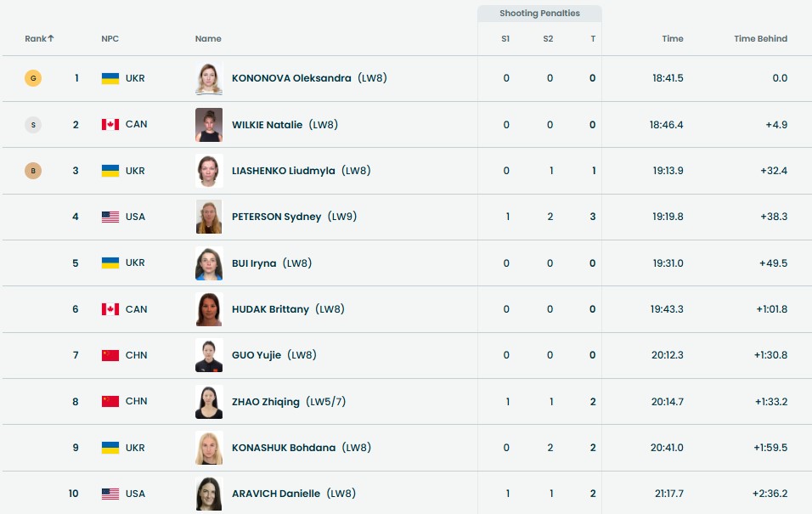Click the Canada flag beside Wilkie
This screenshot has height=514, width=812.
[x=110, y=125]
